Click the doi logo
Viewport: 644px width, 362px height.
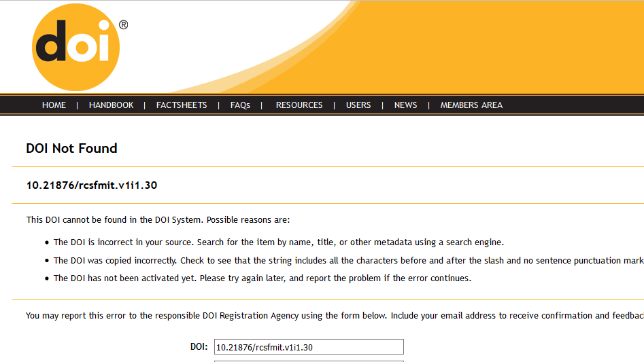[76, 47]
